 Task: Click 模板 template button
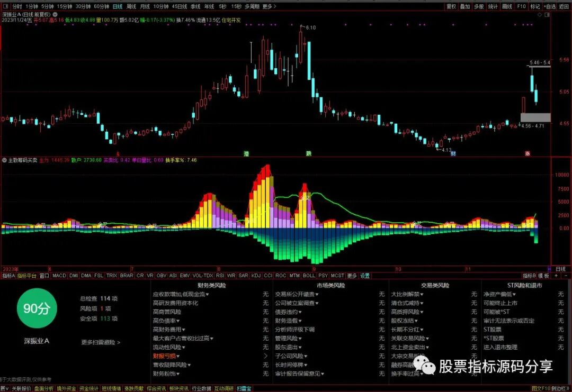(x=543, y=276)
